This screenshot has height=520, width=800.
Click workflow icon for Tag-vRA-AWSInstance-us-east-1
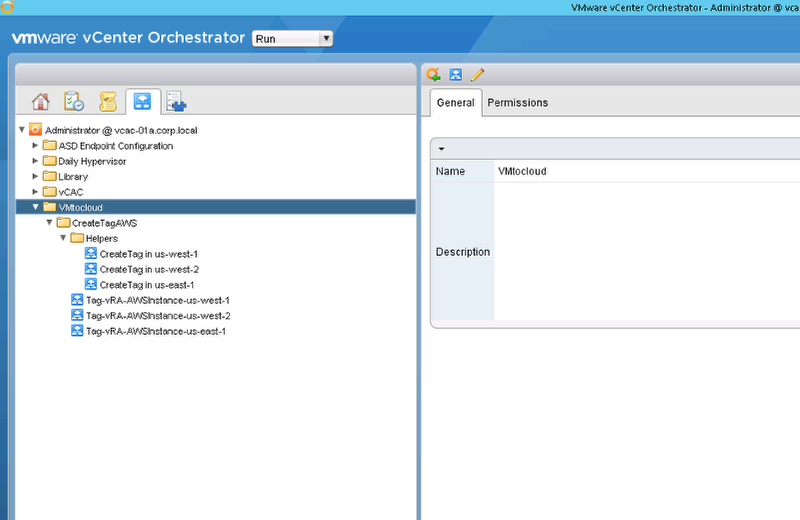point(77,331)
